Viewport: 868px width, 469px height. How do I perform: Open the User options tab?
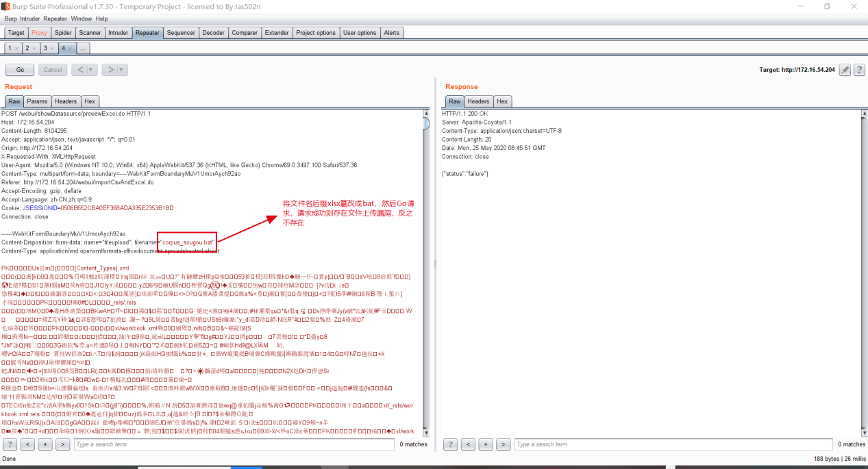coord(360,33)
